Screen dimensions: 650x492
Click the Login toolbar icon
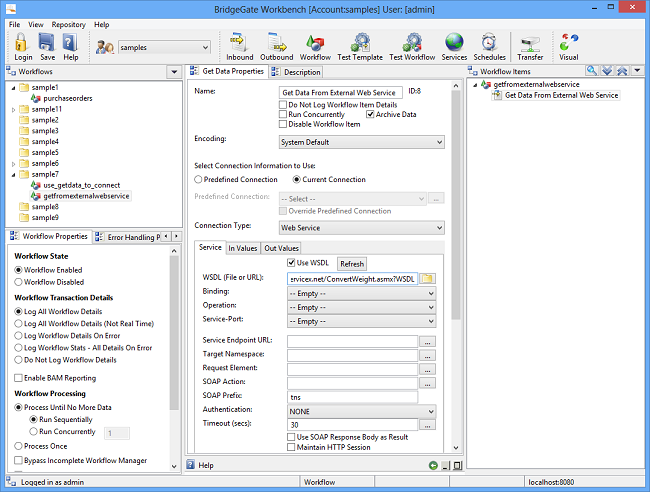(22, 46)
